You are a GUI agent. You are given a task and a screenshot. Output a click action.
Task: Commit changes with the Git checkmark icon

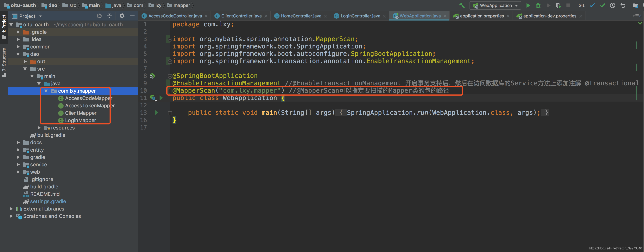coord(603,5)
